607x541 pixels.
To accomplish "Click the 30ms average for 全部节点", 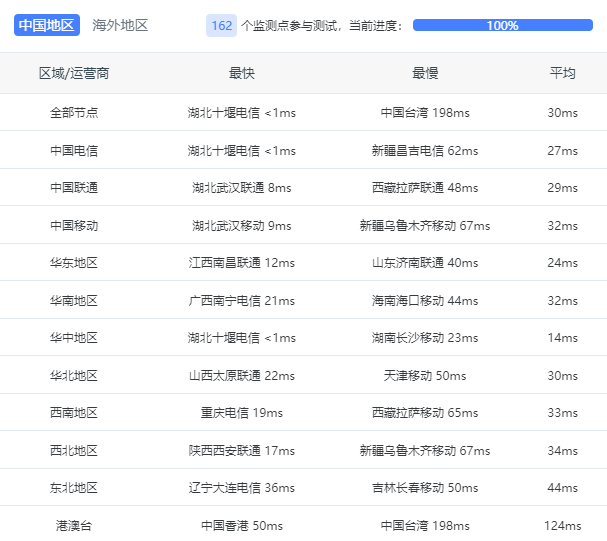I will click(x=562, y=113).
